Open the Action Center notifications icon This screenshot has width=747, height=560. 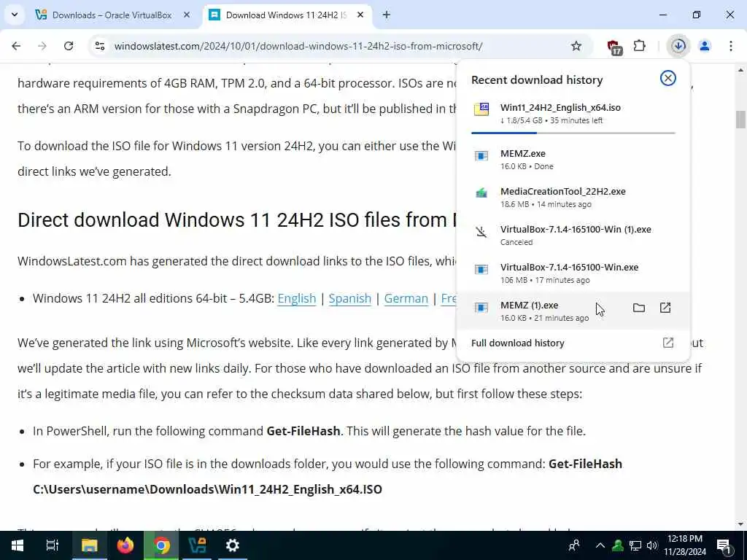pos(724,545)
